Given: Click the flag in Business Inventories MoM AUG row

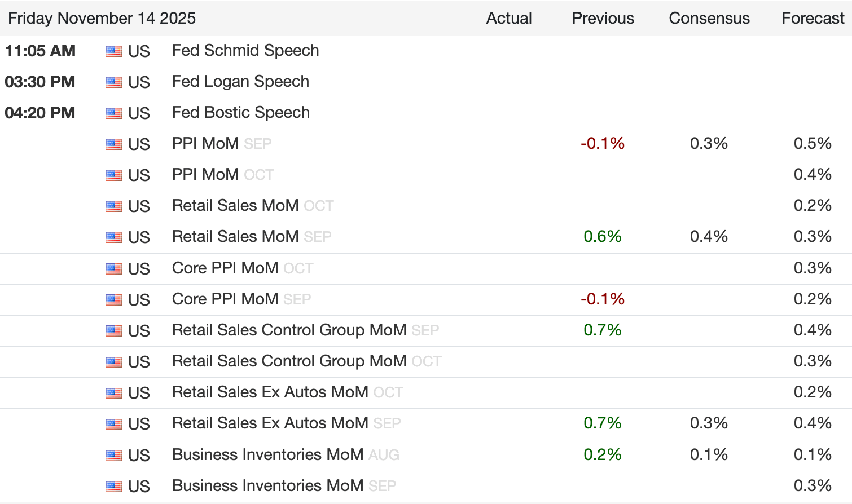Looking at the screenshot, I should point(113,455).
